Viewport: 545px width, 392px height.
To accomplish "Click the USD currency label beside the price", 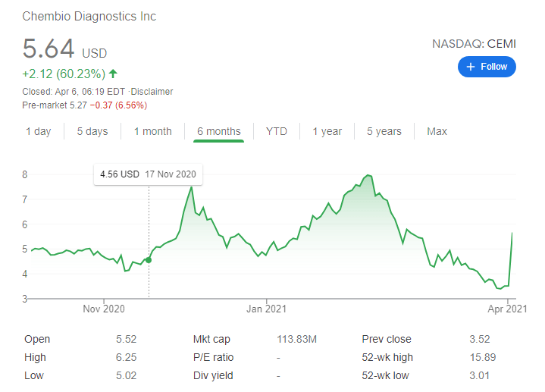I will 95,53.
